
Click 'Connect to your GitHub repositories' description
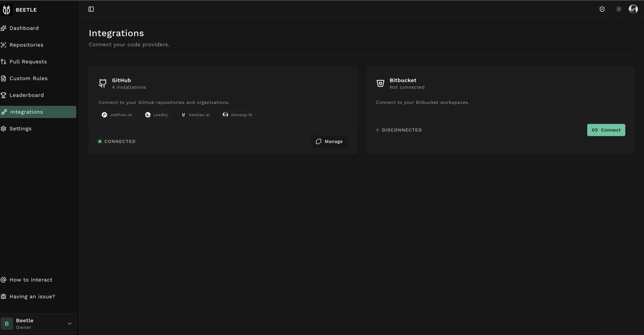pos(164,102)
